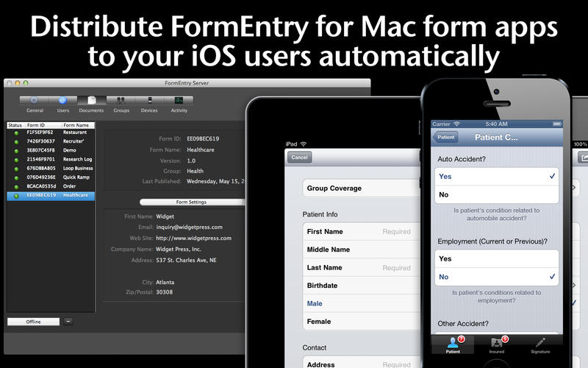Tap the Patient back button on iPhone
This screenshot has height=368, width=588.
click(445, 137)
